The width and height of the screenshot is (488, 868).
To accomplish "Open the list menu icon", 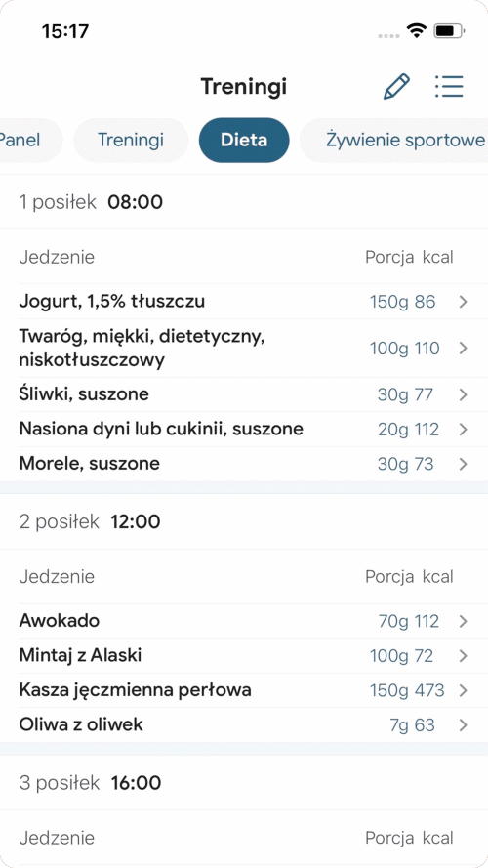I will (449, 86).
